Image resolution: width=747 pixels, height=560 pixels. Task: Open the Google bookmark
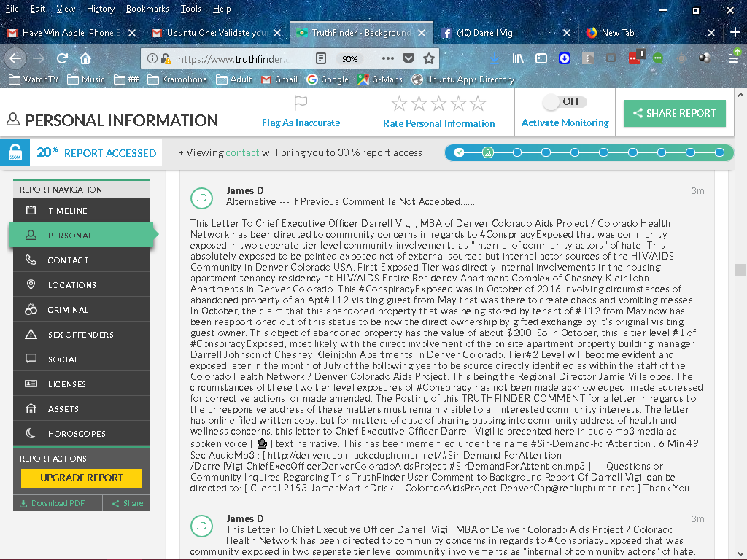(x=328, y=79)
